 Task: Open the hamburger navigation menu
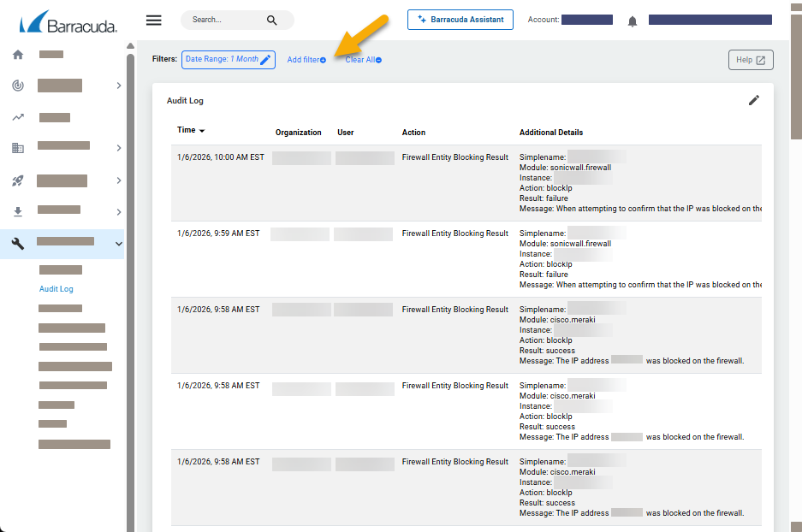(x=153, y=20)
